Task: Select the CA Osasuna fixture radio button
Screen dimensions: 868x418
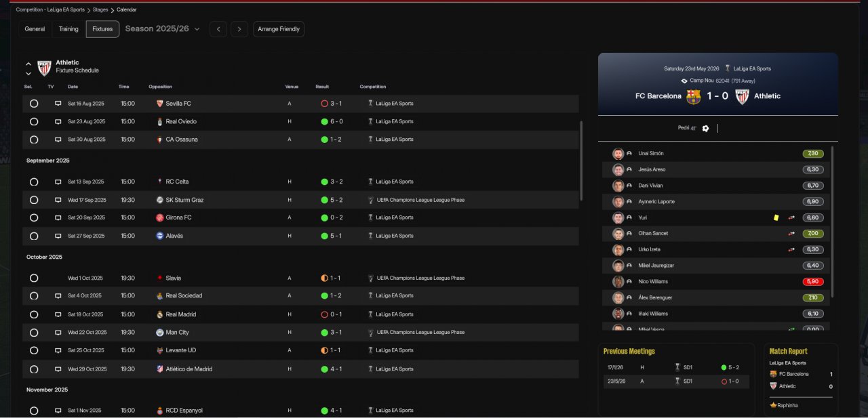Action: [x=34, y=140]
